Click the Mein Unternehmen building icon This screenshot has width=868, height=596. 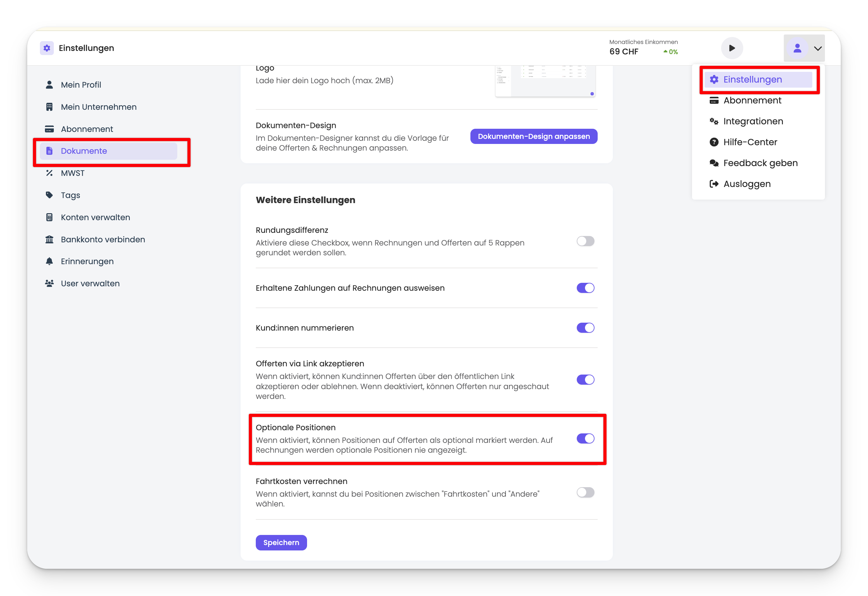point(49,107)
